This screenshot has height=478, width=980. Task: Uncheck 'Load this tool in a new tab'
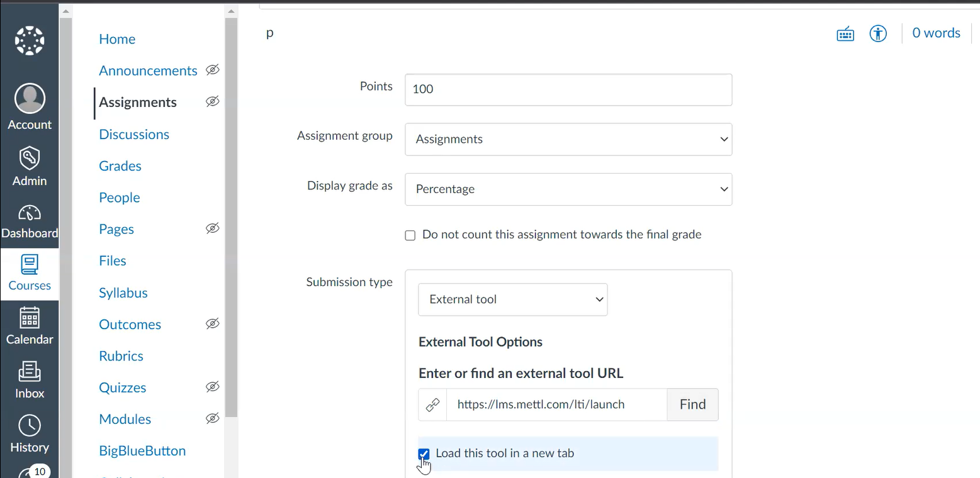pyautogui.click(x=424, y=453)
